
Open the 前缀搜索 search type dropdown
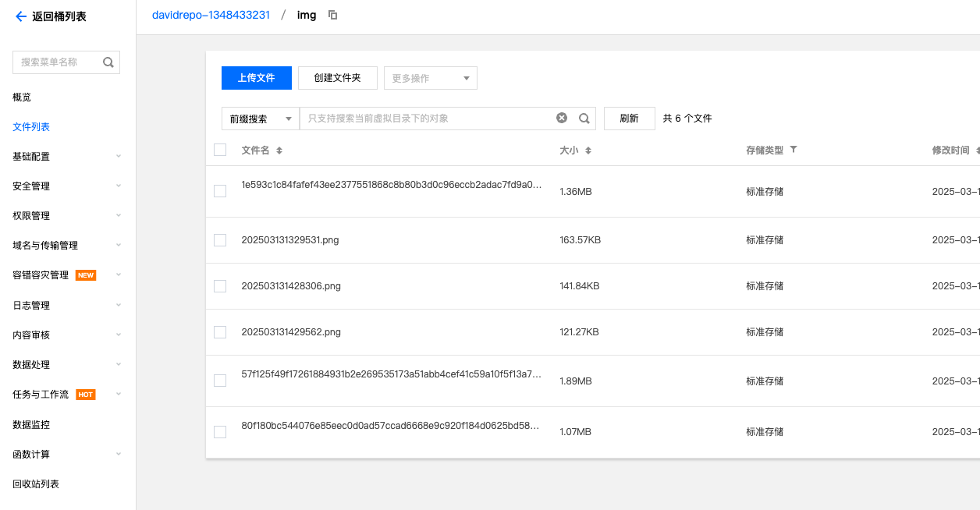tap(261, 119)
